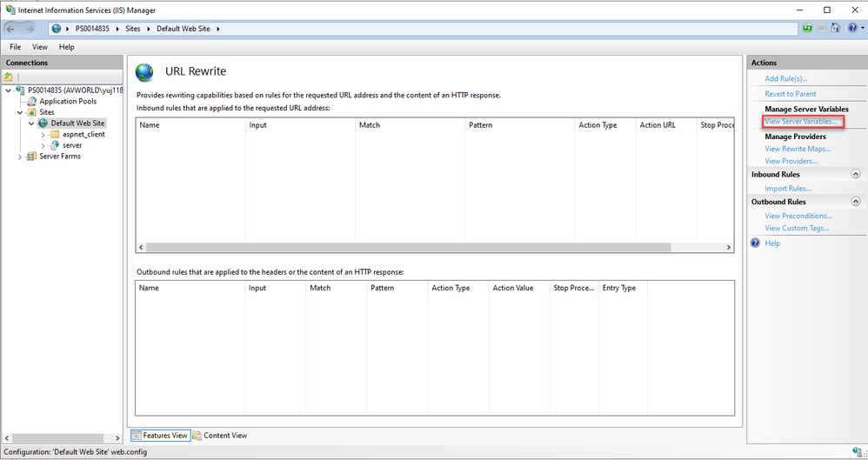Click Revert to Parent link

click(x=791, y=94)
